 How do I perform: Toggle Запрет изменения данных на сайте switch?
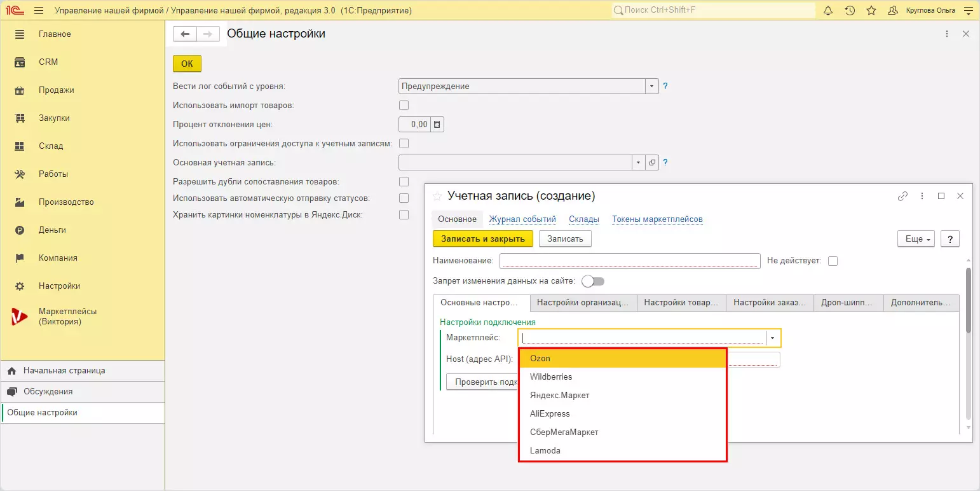pyautogui.click(x=593, y=281)
